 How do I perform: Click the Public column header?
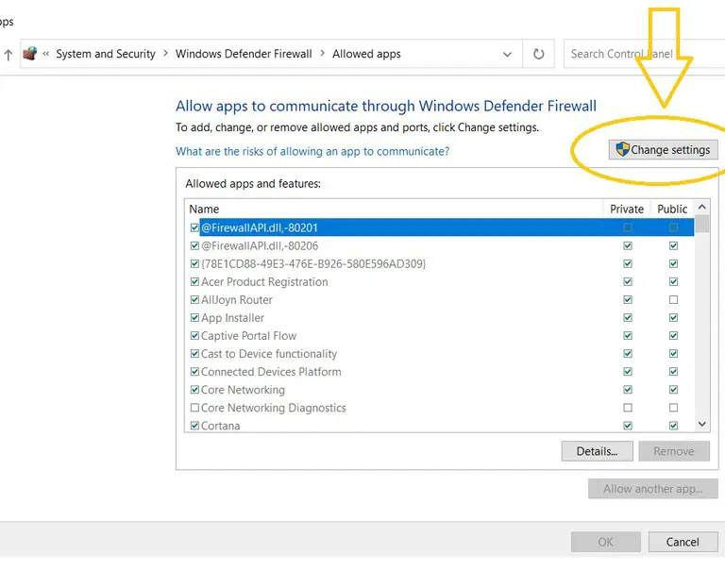pos(672,209)
